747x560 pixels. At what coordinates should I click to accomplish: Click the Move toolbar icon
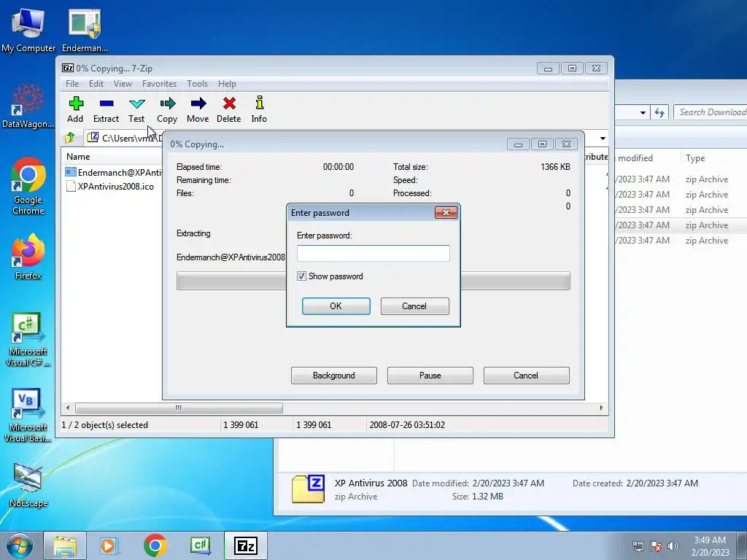198,109
